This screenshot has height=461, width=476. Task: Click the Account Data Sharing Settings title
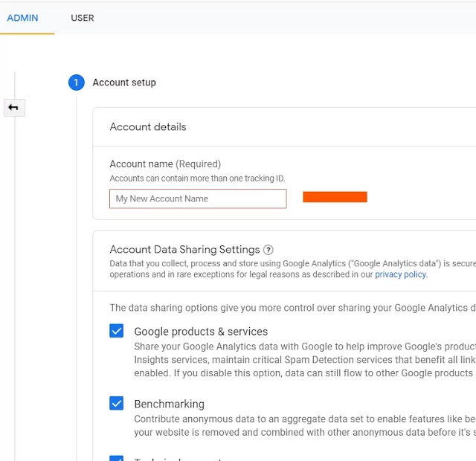pyautogui.click(x=184, y=250)
